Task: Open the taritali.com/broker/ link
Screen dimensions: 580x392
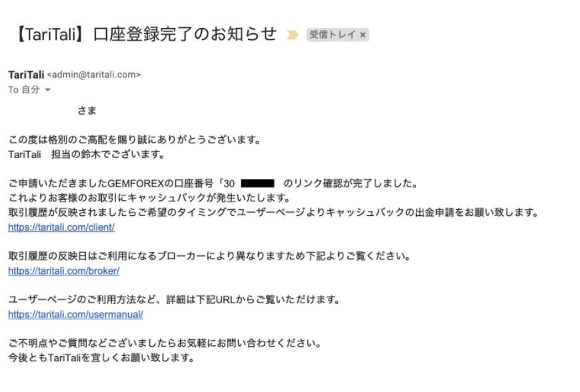Action: (x=63, y=271)
